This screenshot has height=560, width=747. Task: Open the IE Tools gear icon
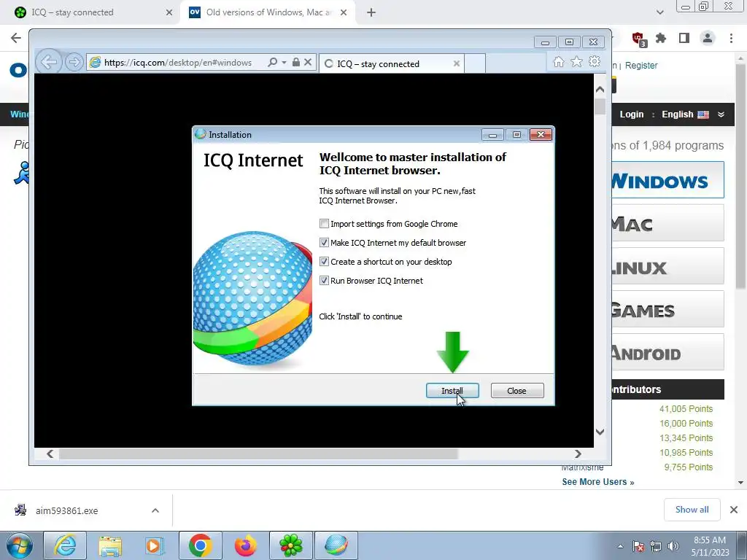[x=595, y=62]
